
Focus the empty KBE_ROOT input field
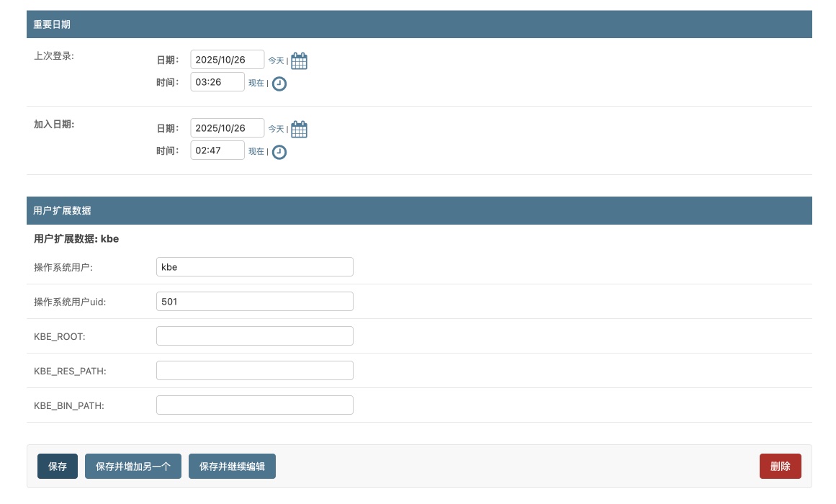[254, 336]
